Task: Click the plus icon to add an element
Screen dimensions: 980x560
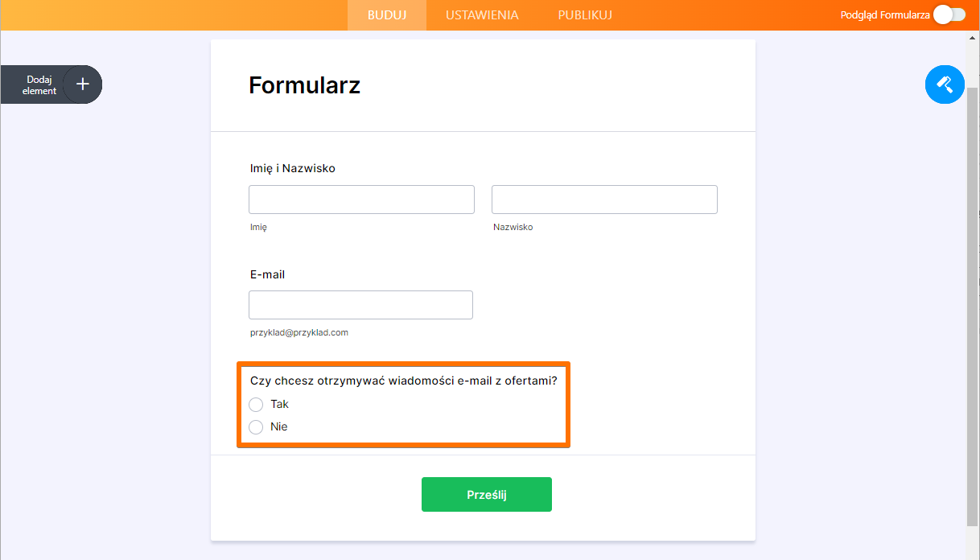Action: coord(82,84)
